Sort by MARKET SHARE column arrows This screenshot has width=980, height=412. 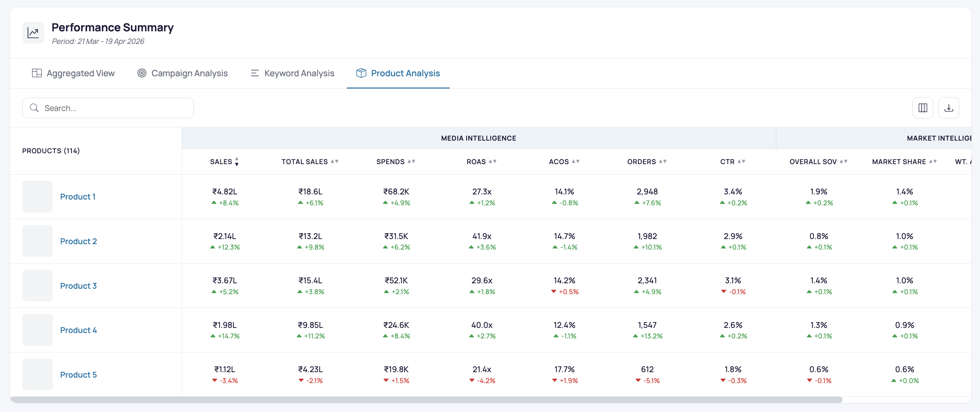(x=933, y=161)
